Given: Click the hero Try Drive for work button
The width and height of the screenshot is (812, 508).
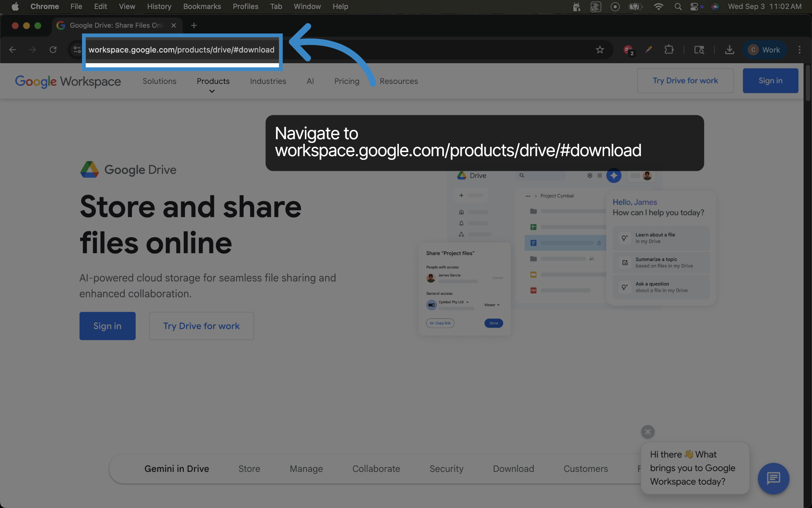Looking at the screenshot, I should tap(201, 326).
